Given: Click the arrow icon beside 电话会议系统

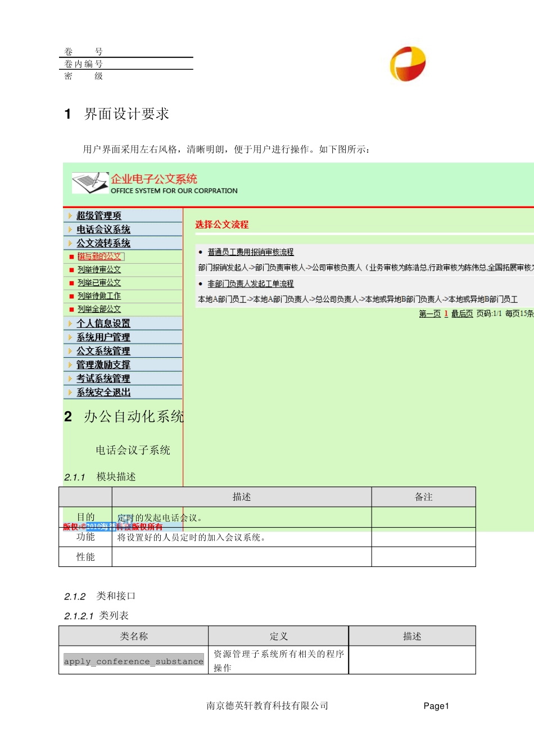Looking at the screenshot, I should (70, 229).
